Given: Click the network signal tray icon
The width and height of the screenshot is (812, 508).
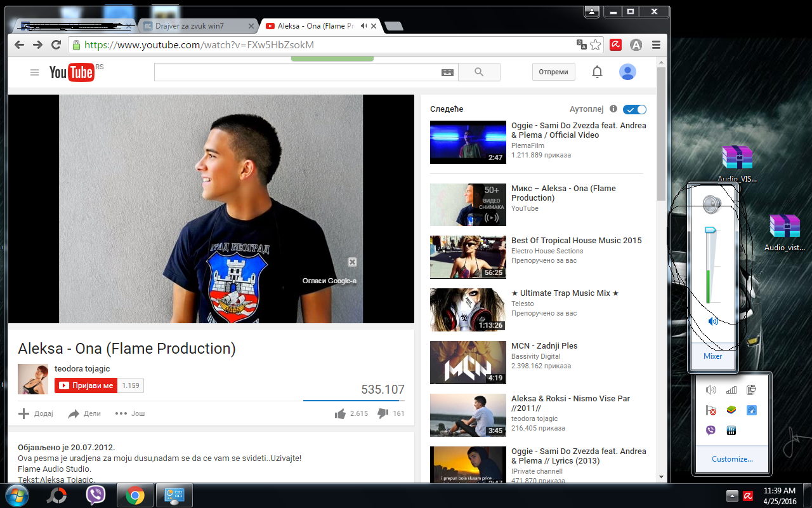Looking at the screenshot, I should (x=731, y=390).
